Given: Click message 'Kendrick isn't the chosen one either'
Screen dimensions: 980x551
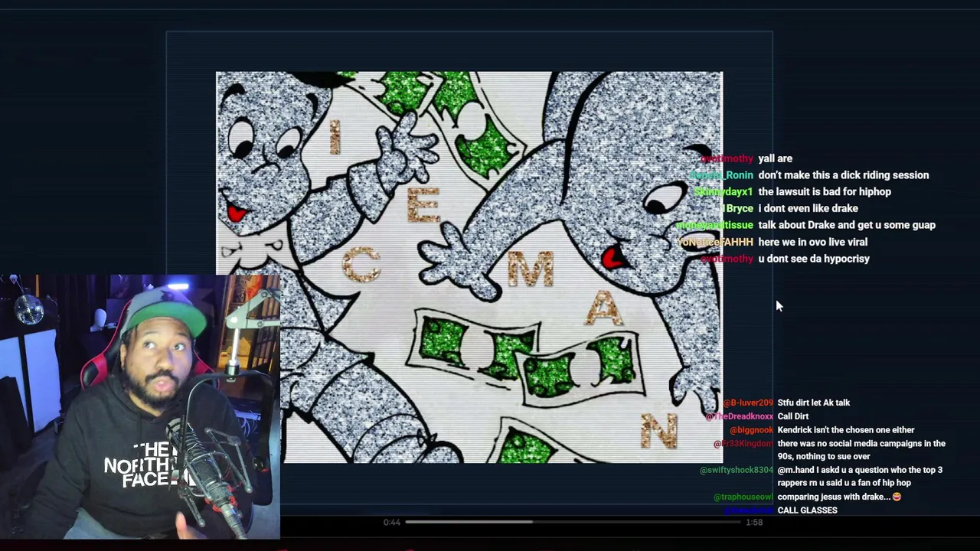Looking at the screenshot, I should coord(845,430).
